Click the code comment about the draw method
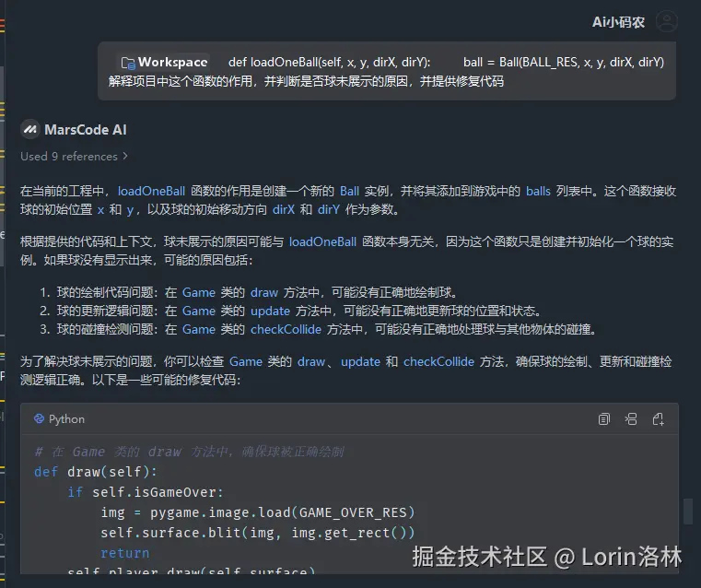This screenshot has width=701, height=588. point(189,452)
